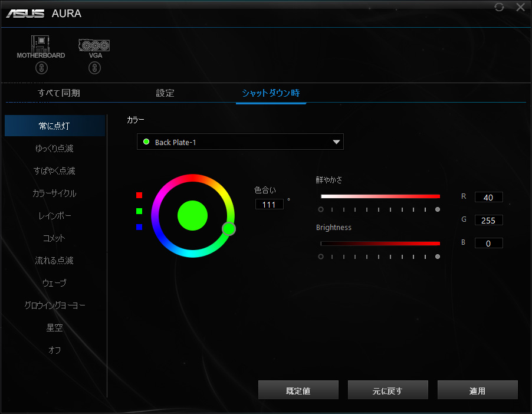
Task: Select the ゆっくり点滅 lighting effect
Action: pyautogui.click(x=55, y=148)
